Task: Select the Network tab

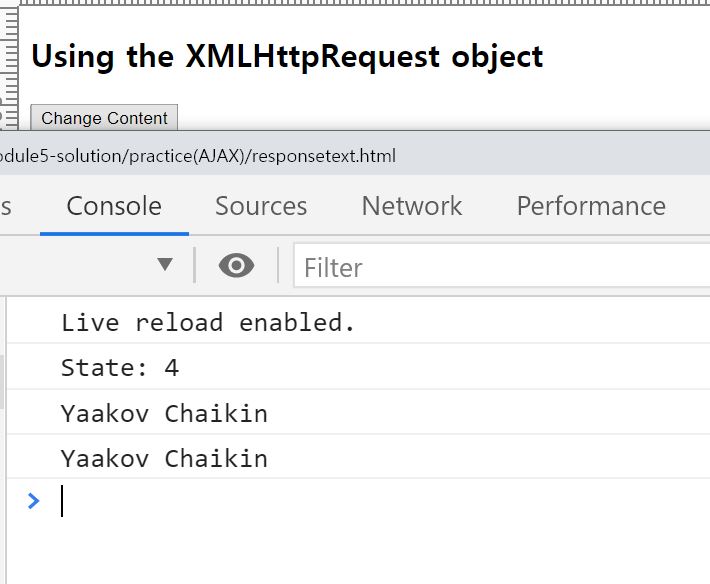Action: point(412,206)
